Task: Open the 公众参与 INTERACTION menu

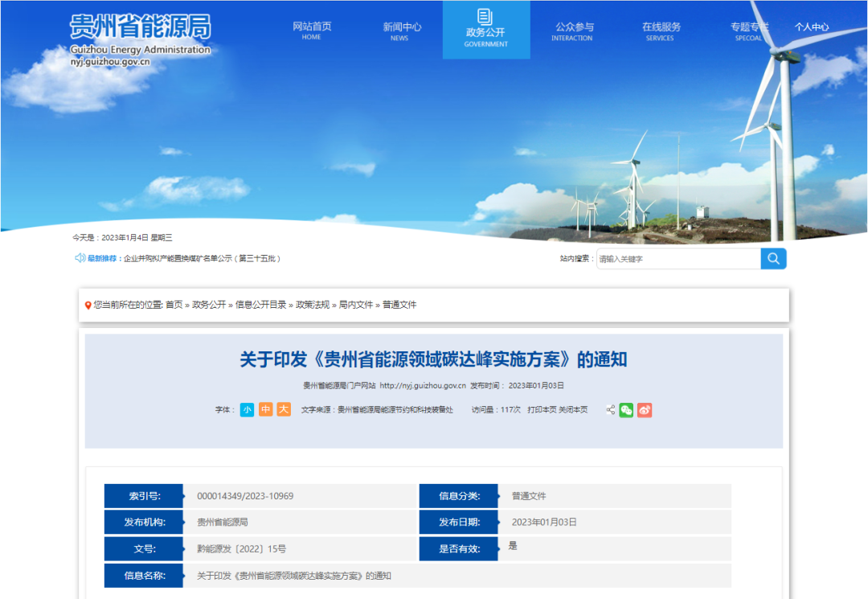Action: [574, 31]
